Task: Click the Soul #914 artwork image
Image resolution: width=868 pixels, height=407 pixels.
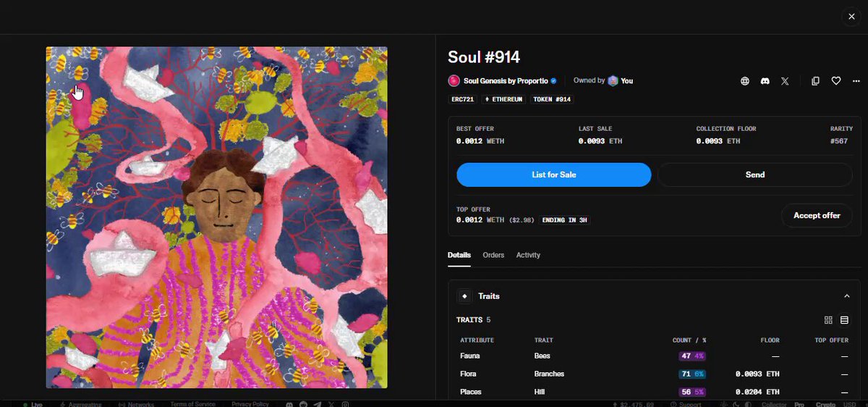Action: (216, 217)
